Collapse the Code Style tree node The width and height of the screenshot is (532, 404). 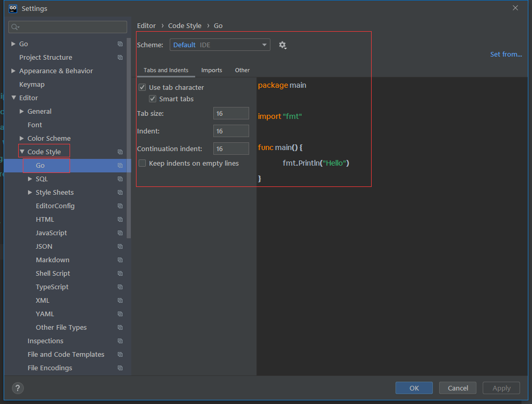point(22,152)
